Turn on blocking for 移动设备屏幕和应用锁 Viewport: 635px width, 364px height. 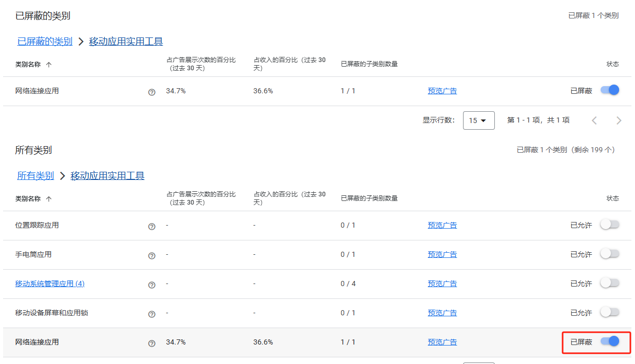point(609,312)
